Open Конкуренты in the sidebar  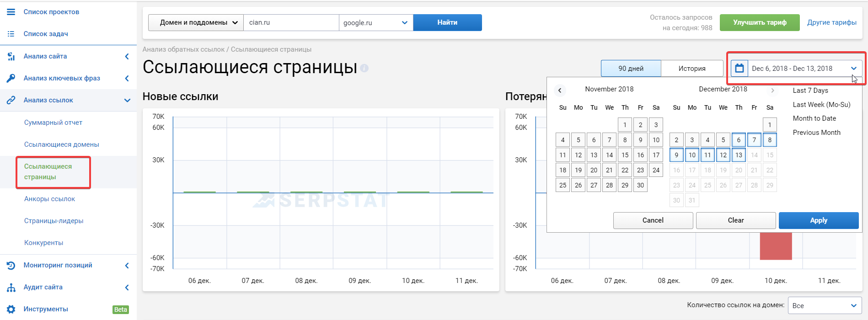(x=44, y=243)
